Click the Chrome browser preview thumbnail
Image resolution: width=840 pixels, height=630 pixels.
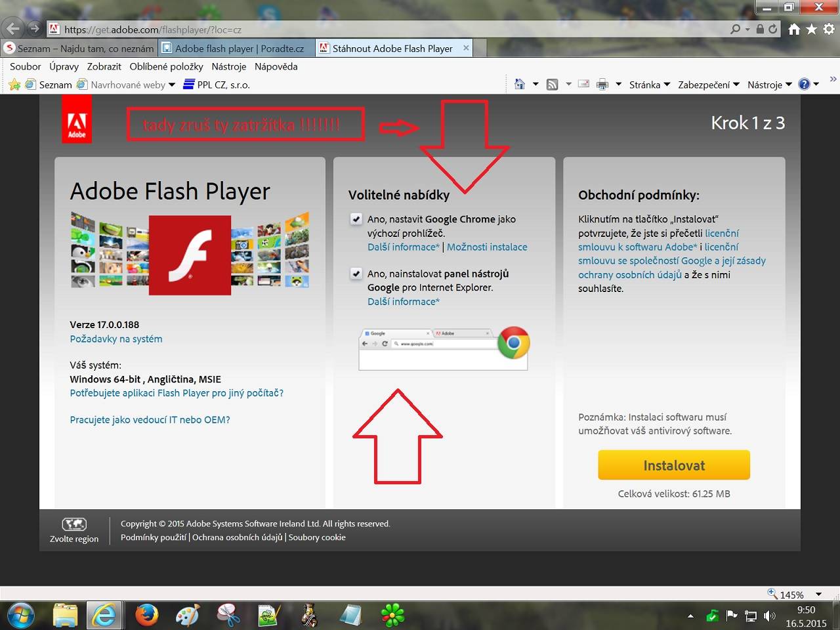coord(444,348)
